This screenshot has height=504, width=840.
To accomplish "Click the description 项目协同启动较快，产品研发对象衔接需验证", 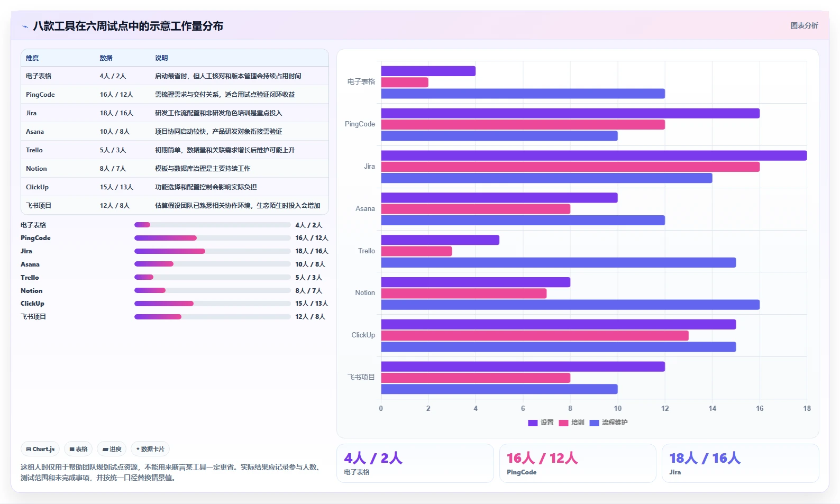I will [218, 132].
